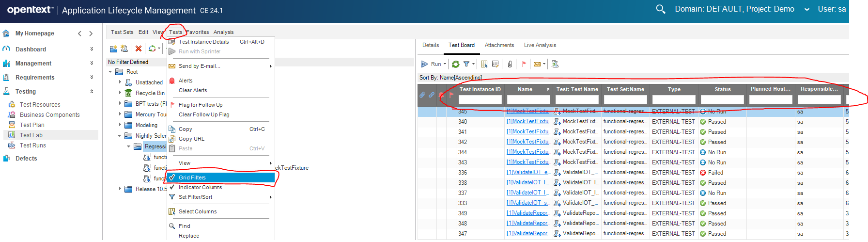This screenshot has width=868, height=242.
Task: Click the hourglass icon at the end of the toolbar
Action: pos(555,64)
